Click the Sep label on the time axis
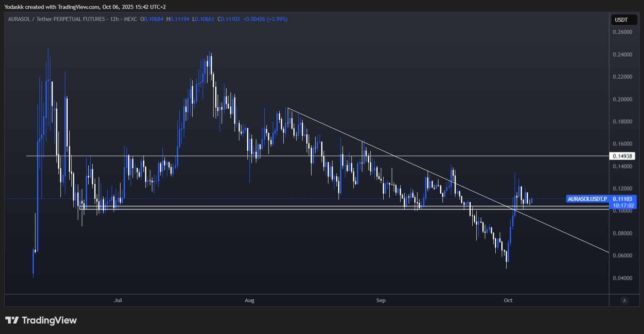 (x=381, y=300)
